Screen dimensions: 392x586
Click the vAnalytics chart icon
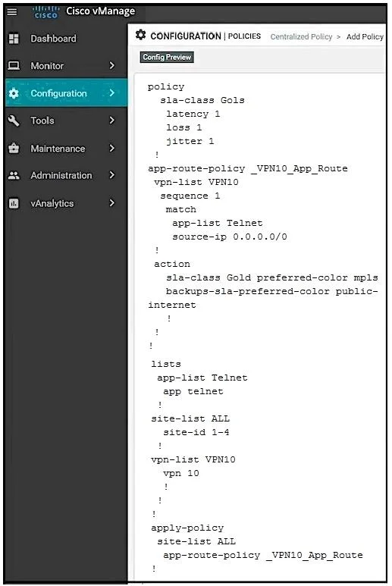point(14,203)
